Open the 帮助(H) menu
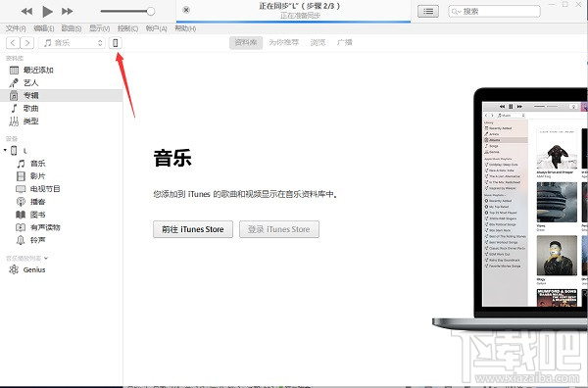This screenshot has width=588, height=388. (x=185, y=28)
